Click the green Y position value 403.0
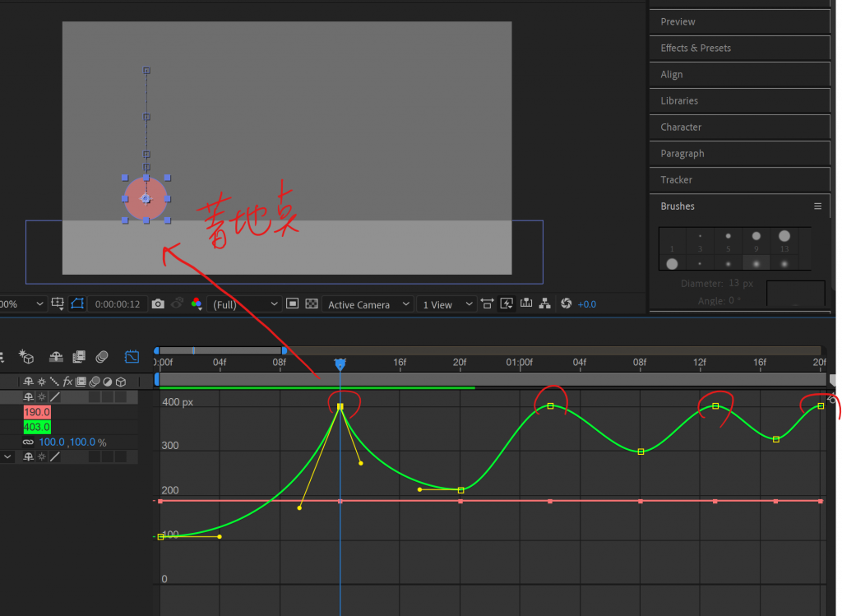The height and width of the screenshot is (616, 842). click(37, 427)
